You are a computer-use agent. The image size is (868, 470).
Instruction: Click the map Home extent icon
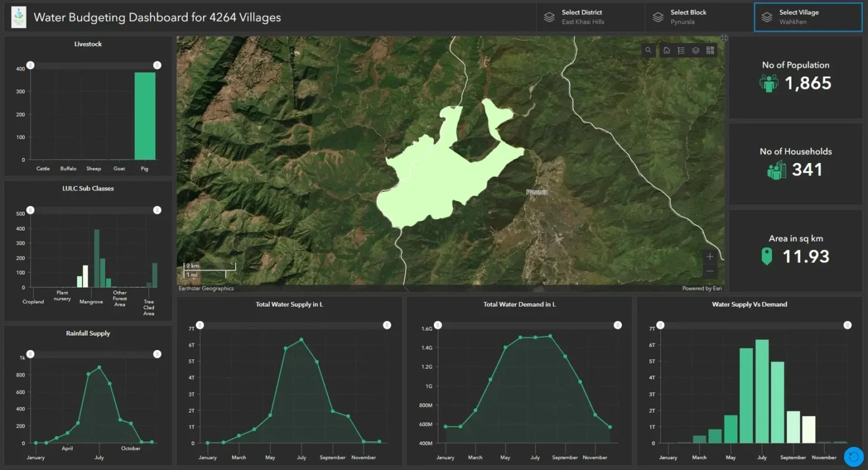tap(666, 51)
